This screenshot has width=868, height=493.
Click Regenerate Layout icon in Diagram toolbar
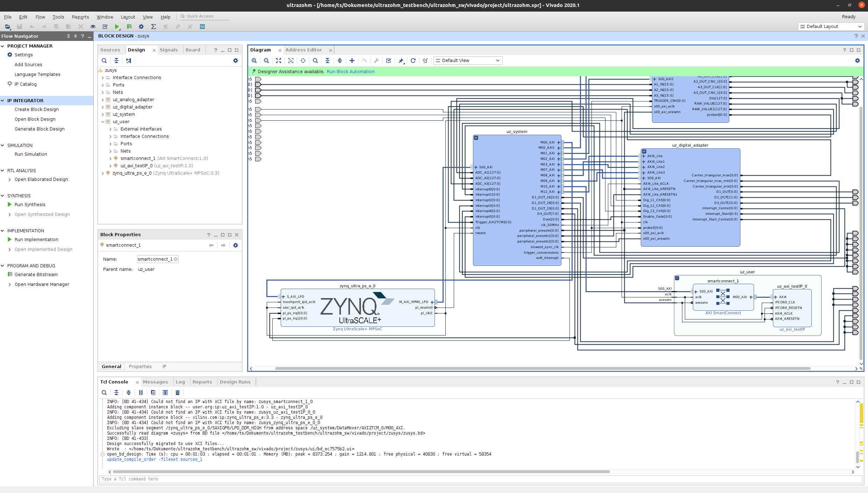[413, 61]
